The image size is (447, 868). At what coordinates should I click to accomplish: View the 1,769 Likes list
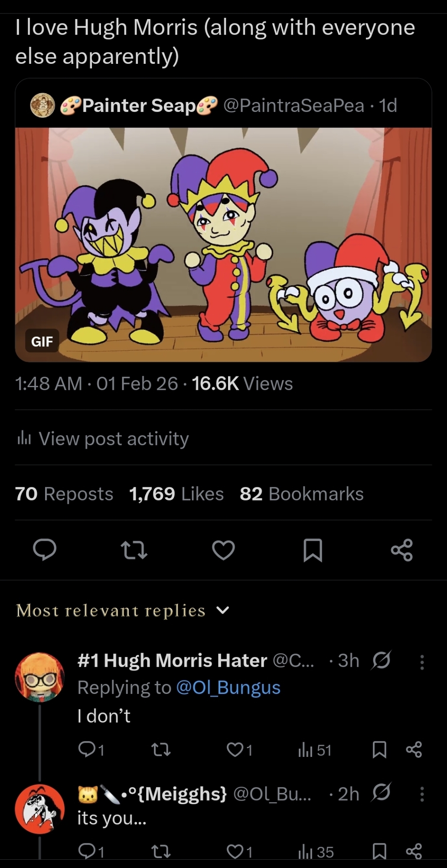176,494
